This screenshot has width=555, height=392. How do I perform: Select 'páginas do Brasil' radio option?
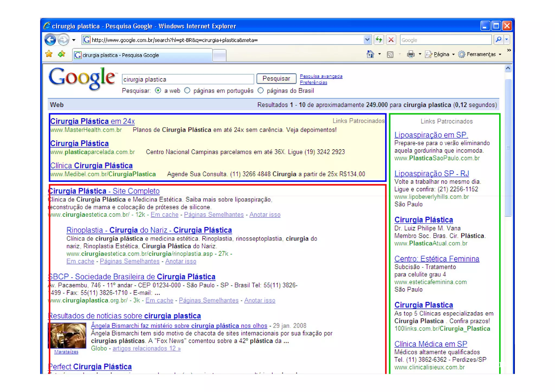(260, 90)
